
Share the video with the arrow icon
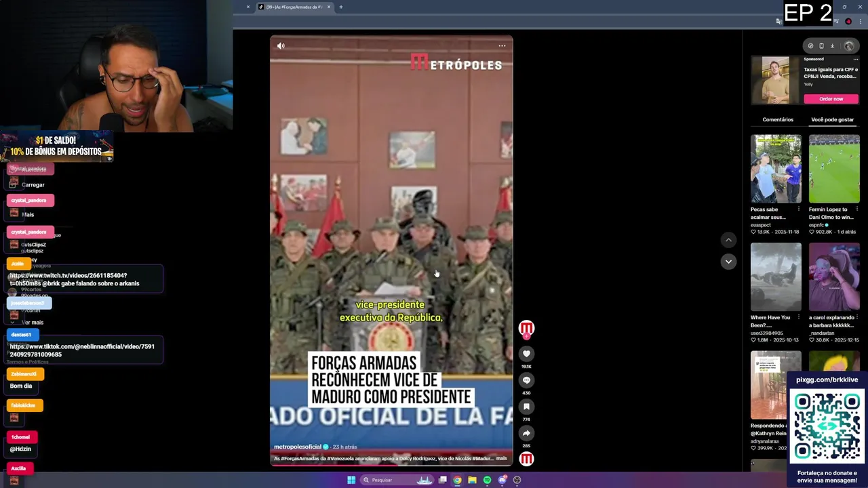coord(526,433)
